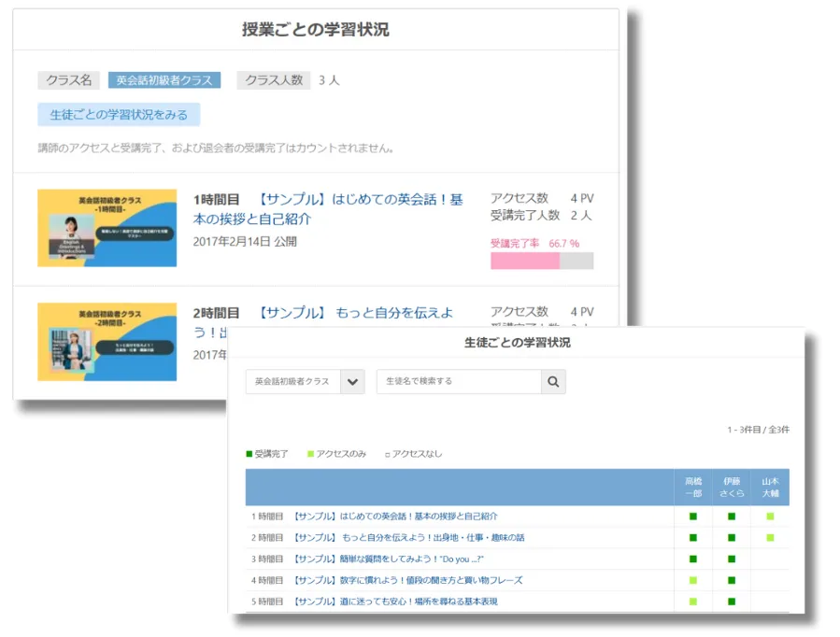Open the dropdown arrow beside 英会話初級者クラス
Image resolution: width=840 pixels, height=637 pixels.
pyautogui.click(x=352, y=382)
